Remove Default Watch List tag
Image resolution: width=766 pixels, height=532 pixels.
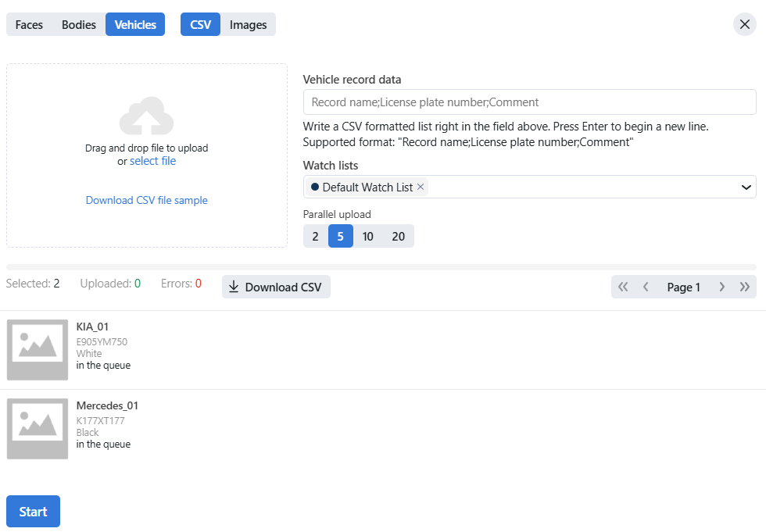click(x=421, y=187)
